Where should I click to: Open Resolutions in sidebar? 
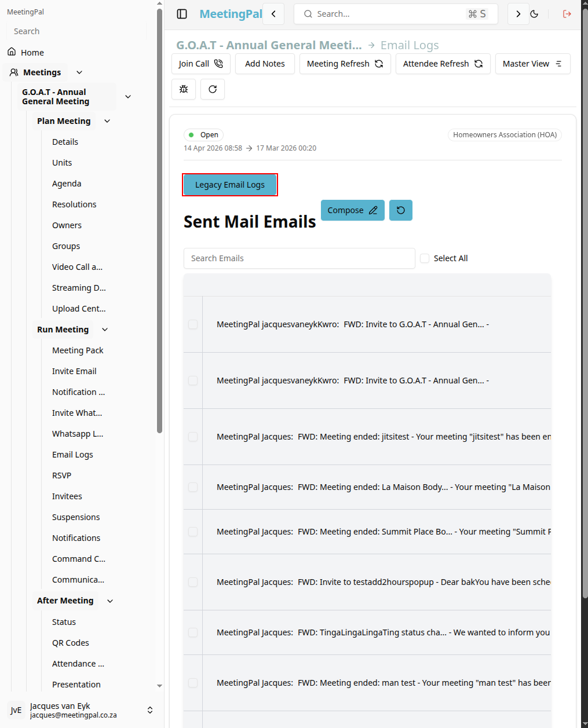(74, 204)
